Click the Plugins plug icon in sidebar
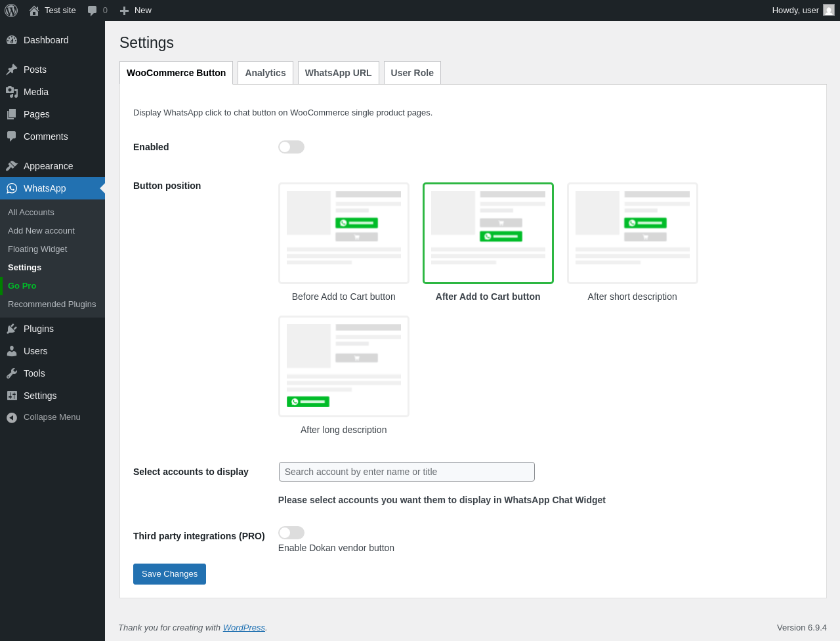Viewport: 840px width, 641px height. coord(12,329)
